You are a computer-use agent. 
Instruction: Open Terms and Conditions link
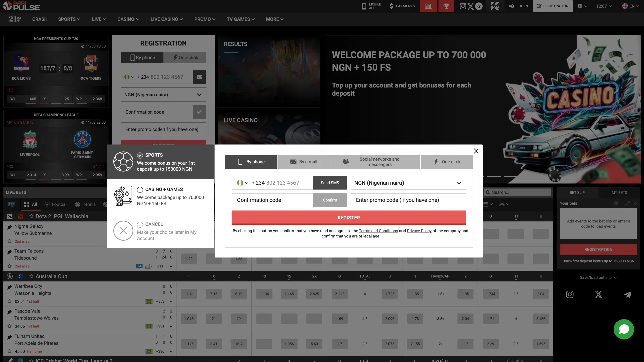pyautogui.click(x=378, y=231)
